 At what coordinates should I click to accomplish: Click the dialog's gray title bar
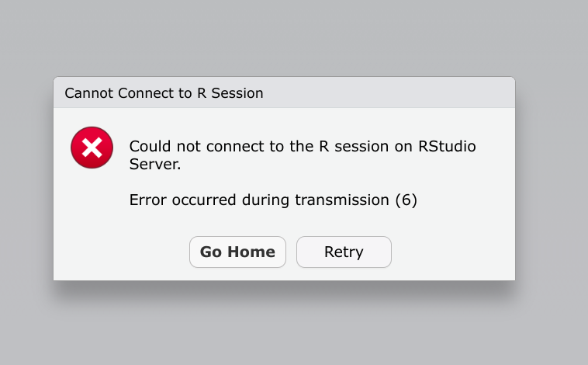coord(388,93)
